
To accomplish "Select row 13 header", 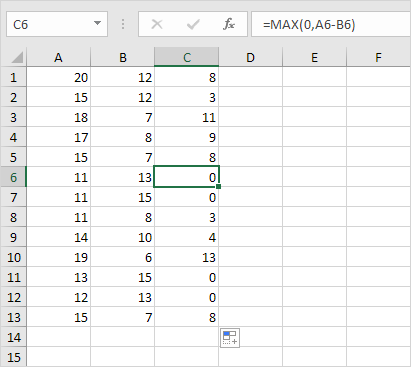I will click(13, 317).
